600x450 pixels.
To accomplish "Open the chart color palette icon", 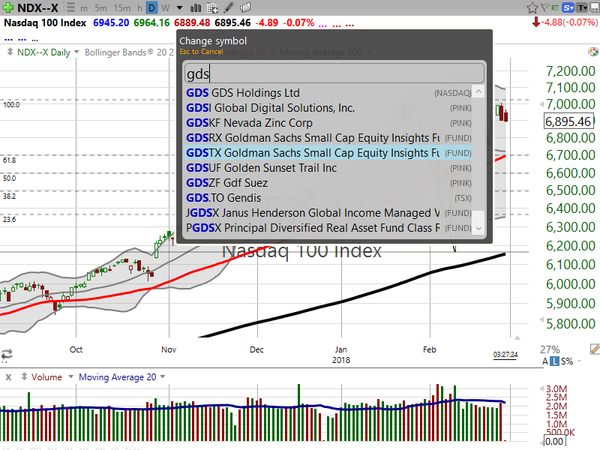I will pyautogui.click(x=593, y=52).
